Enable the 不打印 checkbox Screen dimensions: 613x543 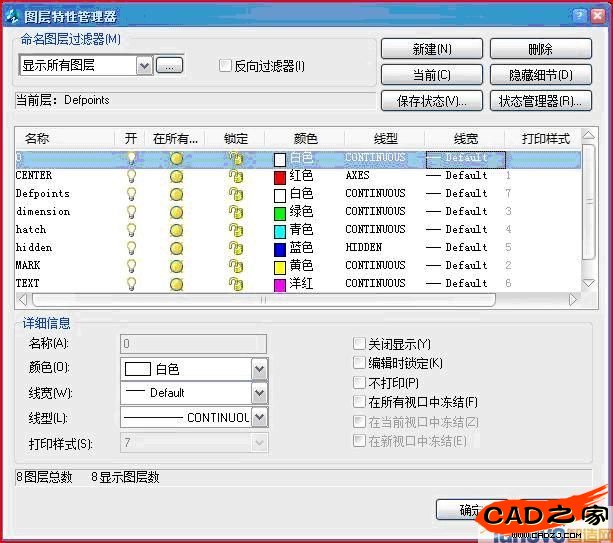(x=360, y=382)
